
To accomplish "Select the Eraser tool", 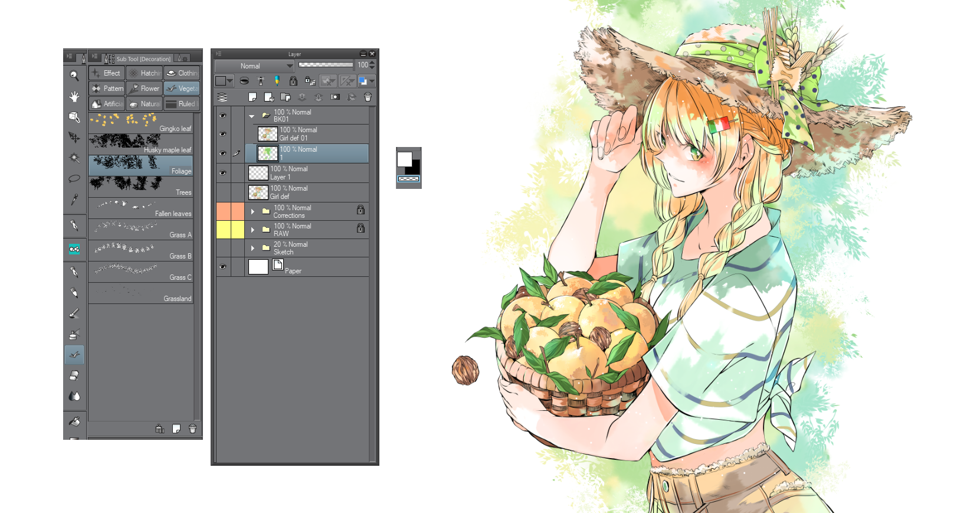I will pyautogui.click(x=74, y=375).
